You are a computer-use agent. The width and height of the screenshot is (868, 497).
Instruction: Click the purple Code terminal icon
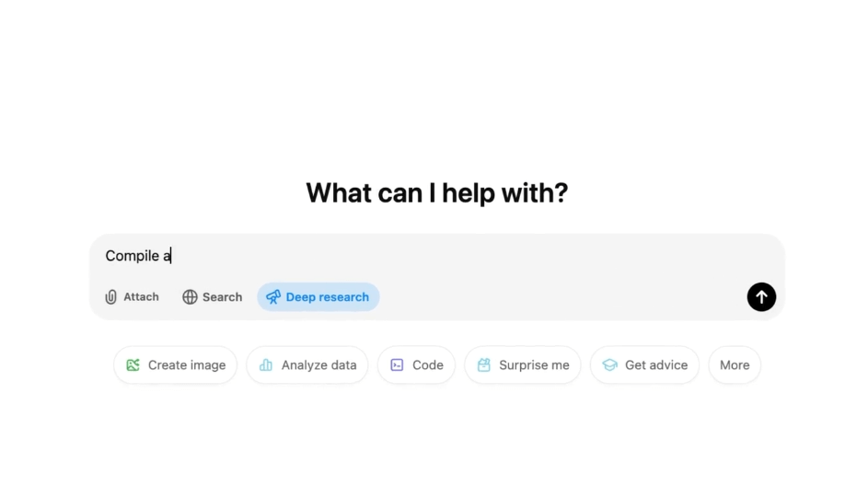397,364
